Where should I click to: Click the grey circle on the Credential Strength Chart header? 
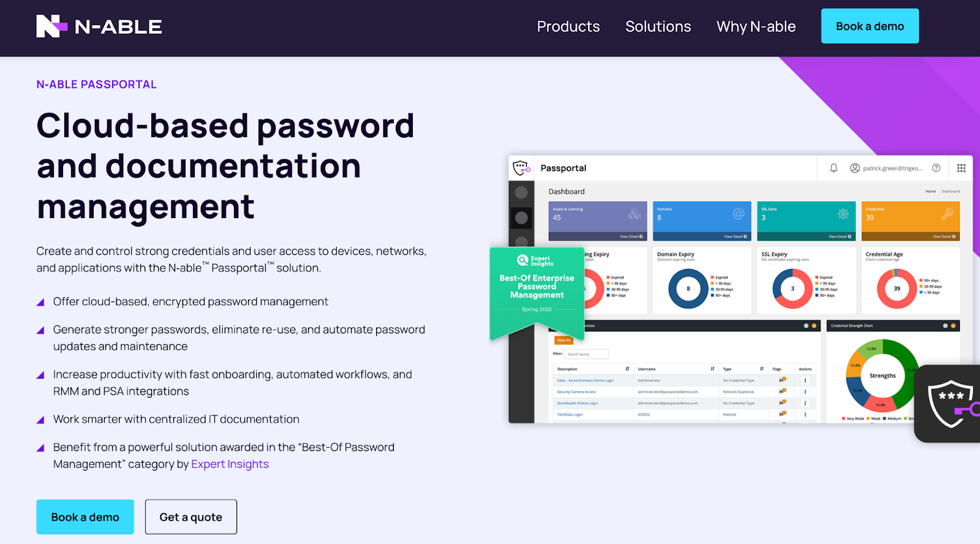(945, 326)
